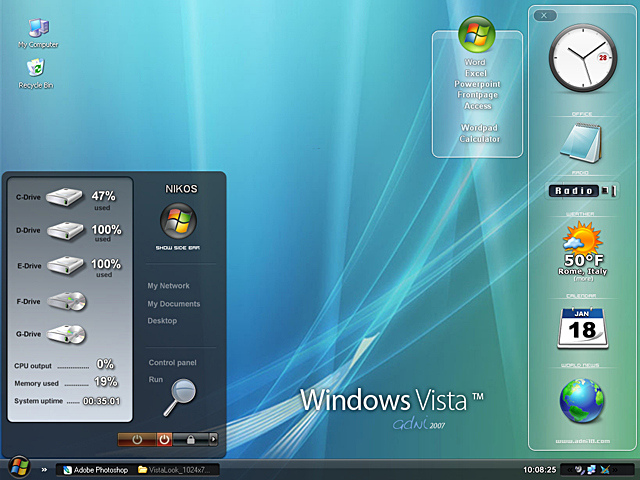The height and width of the screenshot is (480, 640).
Task: Click Run in start panel
Action: [156, 380]
